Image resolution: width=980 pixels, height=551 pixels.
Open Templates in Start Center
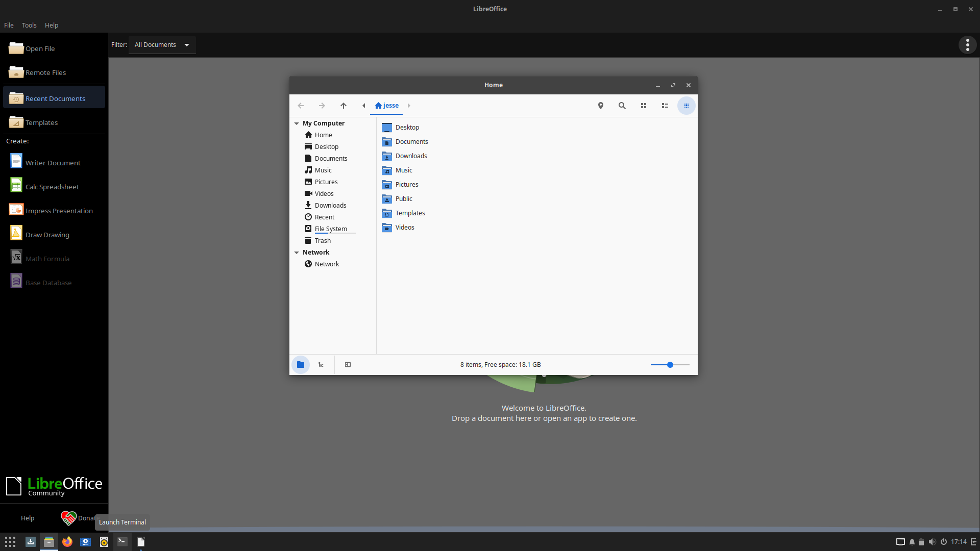coord(54,122)
